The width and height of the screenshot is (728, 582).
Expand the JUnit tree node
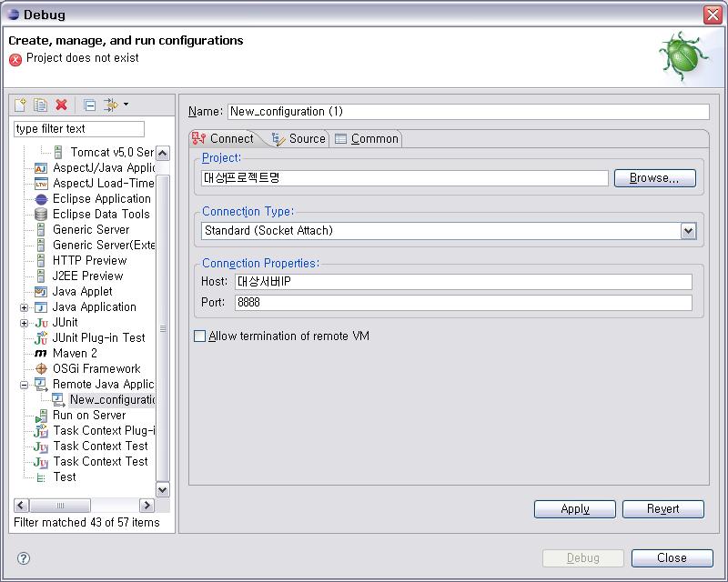[x=25, y=323]
